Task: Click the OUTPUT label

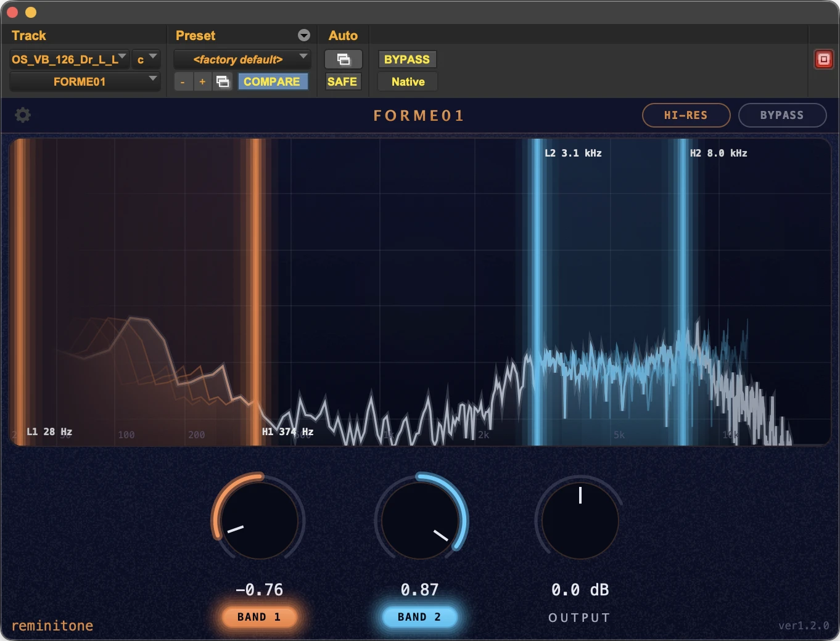Action: [580, 618]
